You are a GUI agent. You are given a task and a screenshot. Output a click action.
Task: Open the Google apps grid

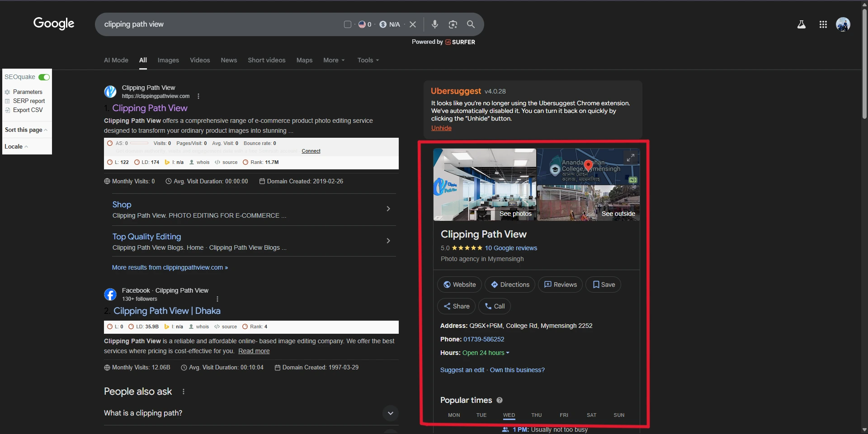[x=823, y=24]
